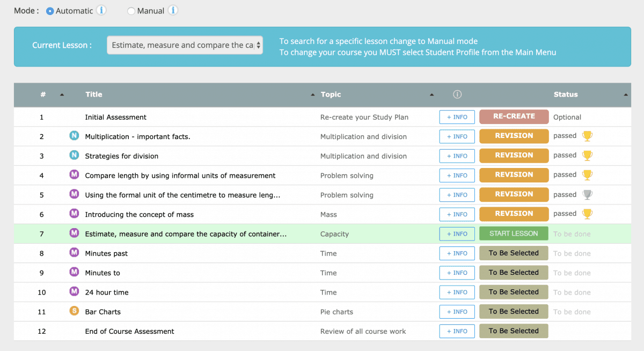Click the M badge for Compare length lesson

click(74, 174)
